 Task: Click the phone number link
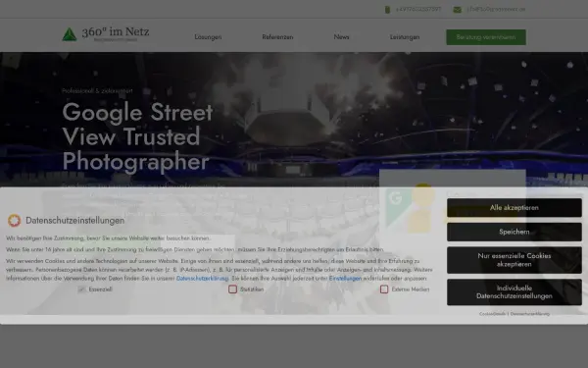click(418, 10)
